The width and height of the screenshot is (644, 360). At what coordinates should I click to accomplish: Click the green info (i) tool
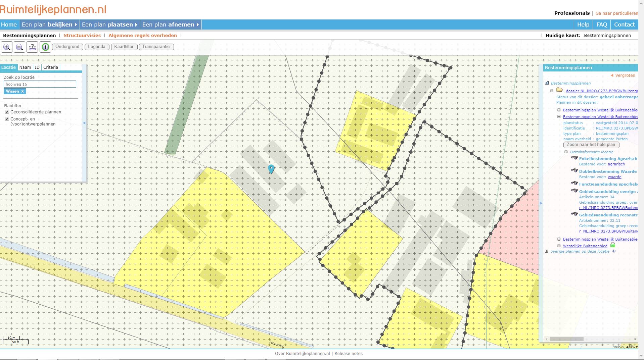click(x=45, y=47)
